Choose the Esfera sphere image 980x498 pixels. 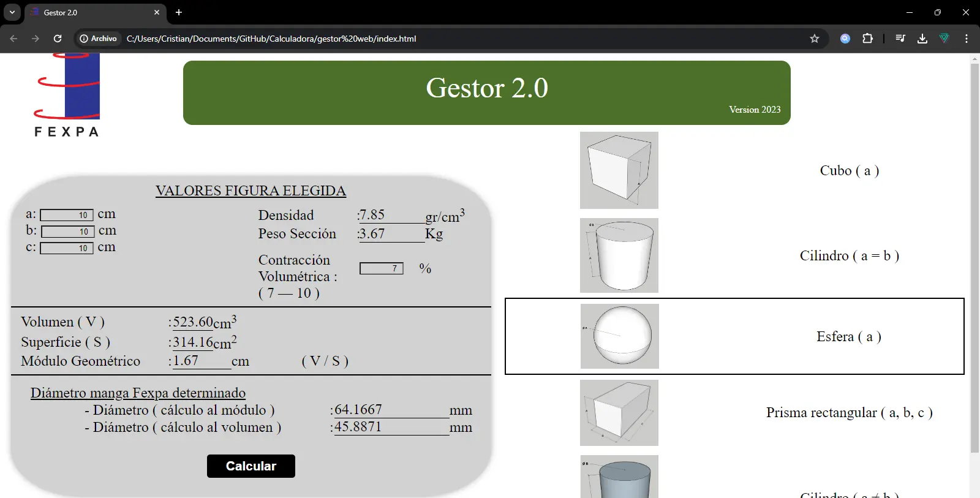click(x=619, y=336)
